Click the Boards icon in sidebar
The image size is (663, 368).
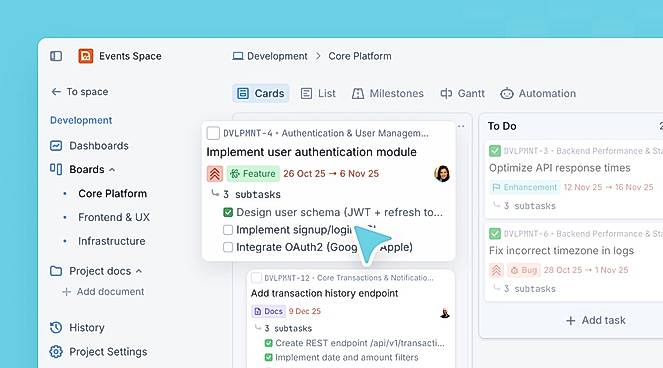[56, 169]
